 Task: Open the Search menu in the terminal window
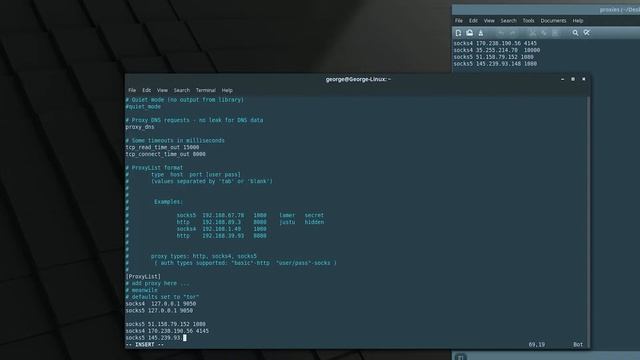tap(182, 90)
